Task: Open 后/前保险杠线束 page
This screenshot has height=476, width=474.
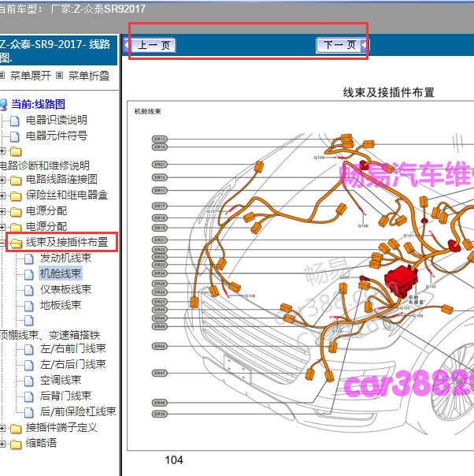Action: pyautogui.click(x=78, y=411)
